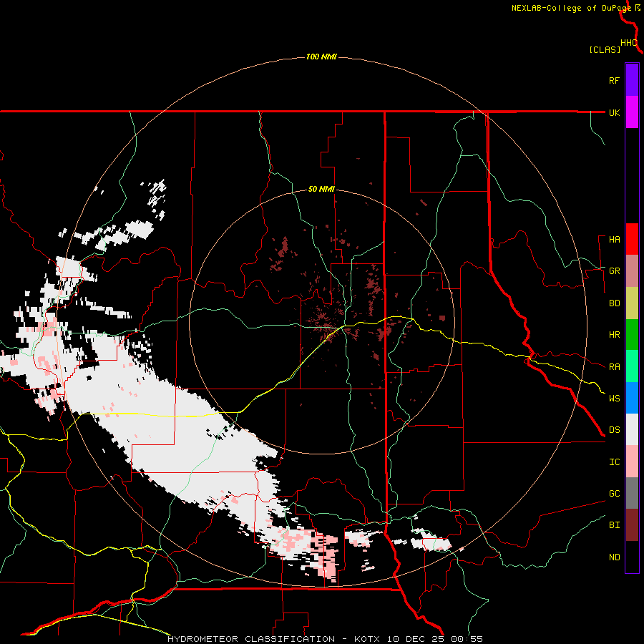Viewport: 644px width, 644px height.
Task: Click the RF purple legend swatch
Action: click(632, 80)
